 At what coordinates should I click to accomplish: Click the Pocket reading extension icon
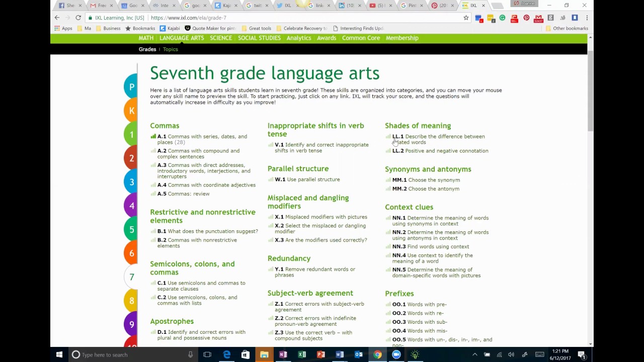tap(514, 18)
